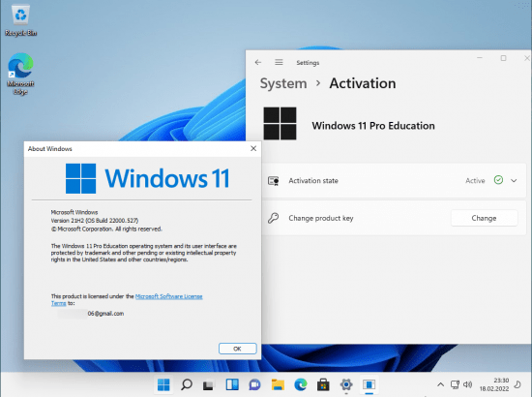Click the volume speaker tray icon
Image resolution: width=532 pixels, height=397 pixels.
pos(467,384)
